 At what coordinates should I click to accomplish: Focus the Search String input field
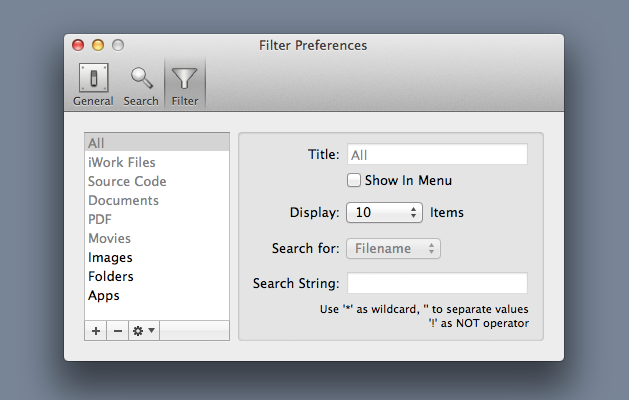click(x=436, y=283)
